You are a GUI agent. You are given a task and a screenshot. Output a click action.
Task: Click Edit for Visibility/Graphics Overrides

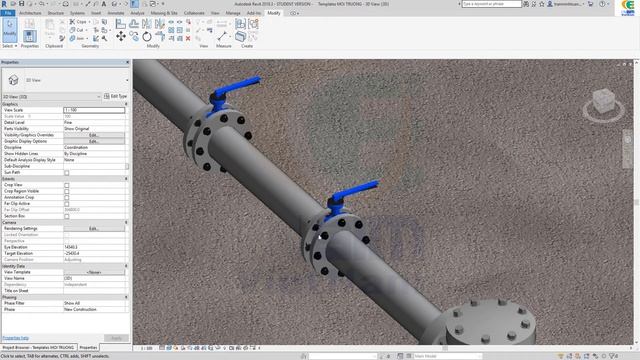click(x=94, y=135)
